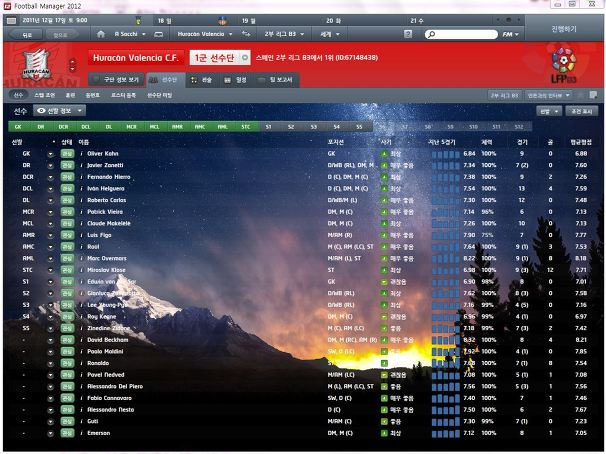This screenshot has width=606, height=454.
Task: Select the STC position pill
Action: (x=245, y=127)
